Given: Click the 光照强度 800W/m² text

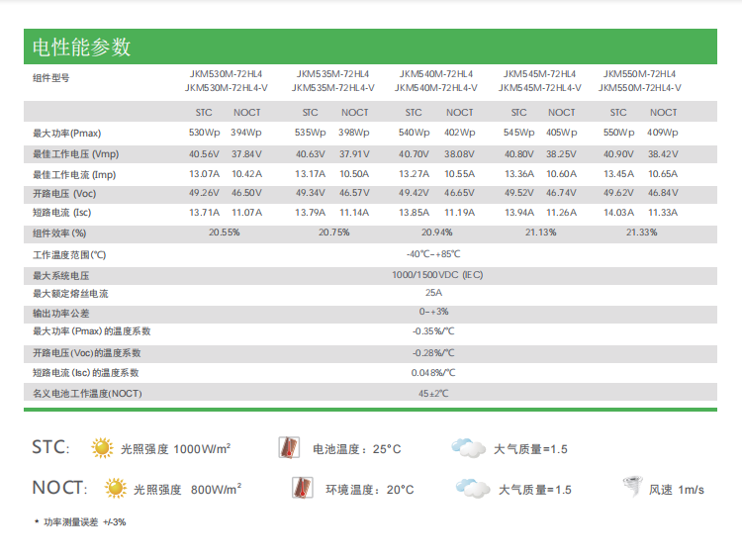Looking at the screenshot, I should pos(187,489).
